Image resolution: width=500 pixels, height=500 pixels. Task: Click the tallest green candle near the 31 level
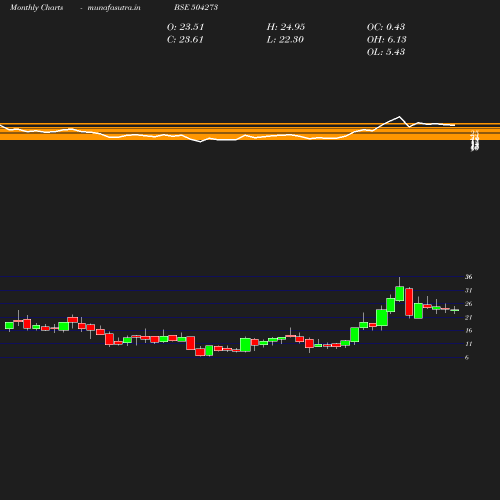(400, 293)
